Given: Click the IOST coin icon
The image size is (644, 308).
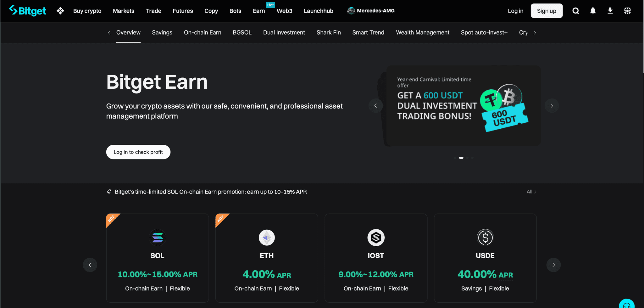Looking at the screenshot, I should click(376, 238).
